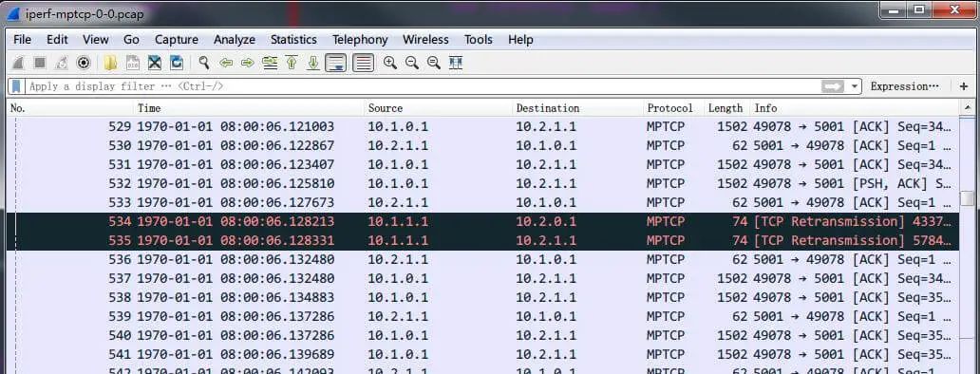The height and width of the screenshot is (374, 980).
Task: Jump to the first packet icon
Action: pyautogui.click(x=292, y=63)
